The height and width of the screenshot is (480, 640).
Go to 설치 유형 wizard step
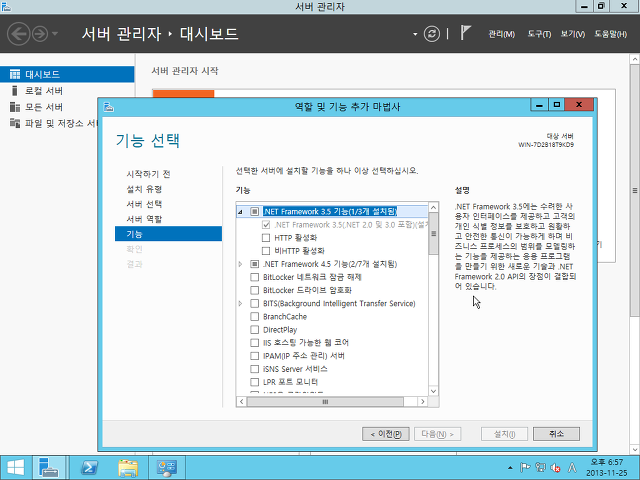[144, 189]
